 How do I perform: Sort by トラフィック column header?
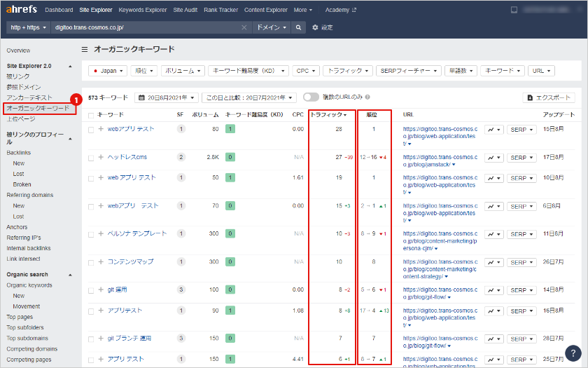point(328,114)
